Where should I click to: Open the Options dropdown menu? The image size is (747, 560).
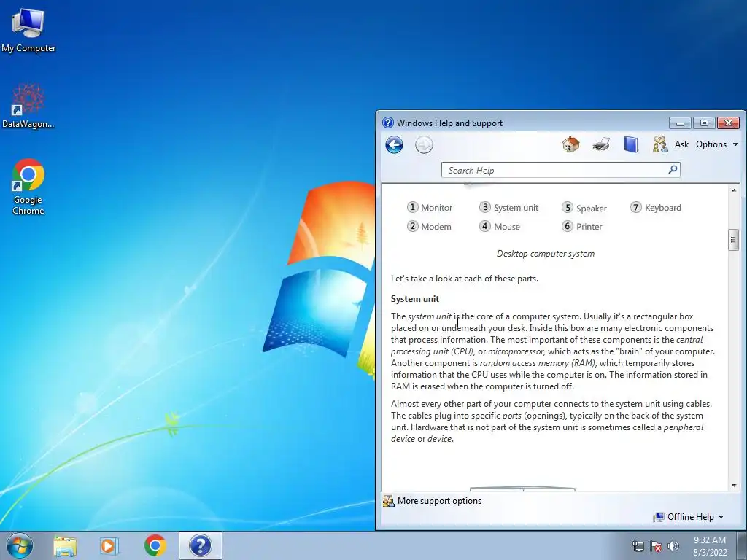point(717,144)
